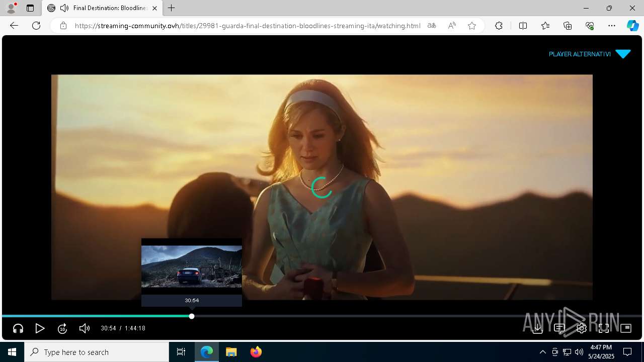View site information lock icon

tap(63, 26)
